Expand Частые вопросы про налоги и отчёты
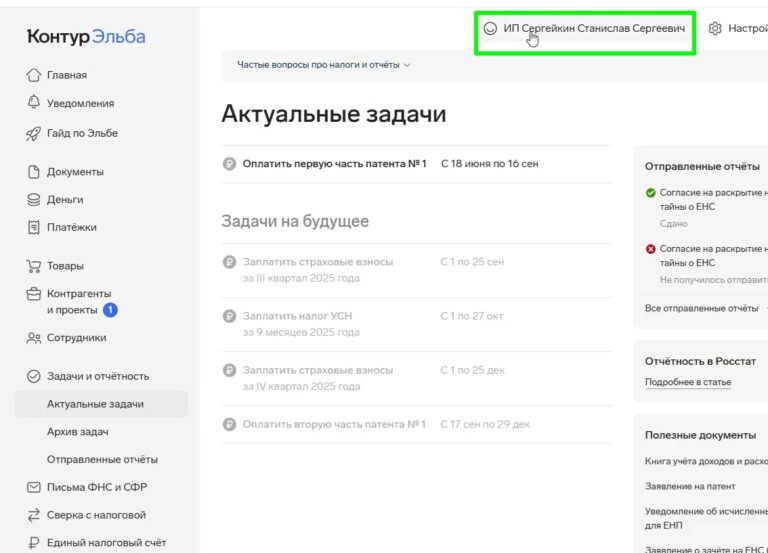This screenshot has height=553, width=768. (x=323, y=65)
